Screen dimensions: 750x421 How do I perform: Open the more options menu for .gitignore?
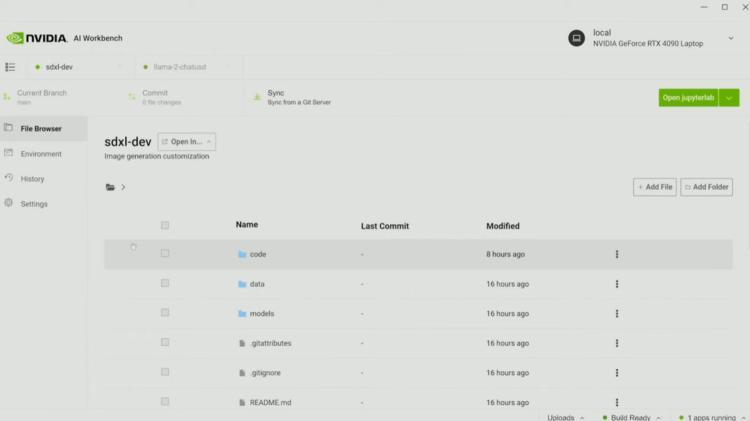tap(617, 373)
